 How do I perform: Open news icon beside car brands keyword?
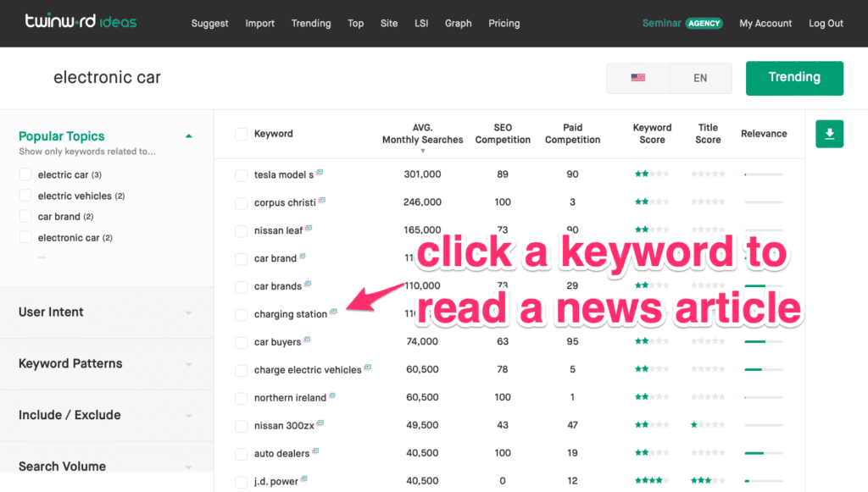point(308,284)
